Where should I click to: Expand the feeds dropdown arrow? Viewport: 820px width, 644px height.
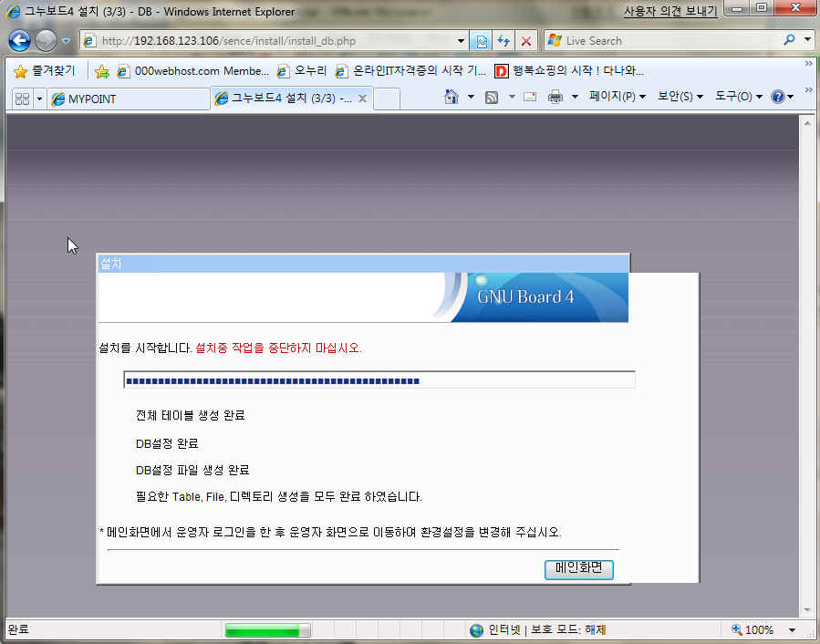pyautogui.click(x=512, y=97)
